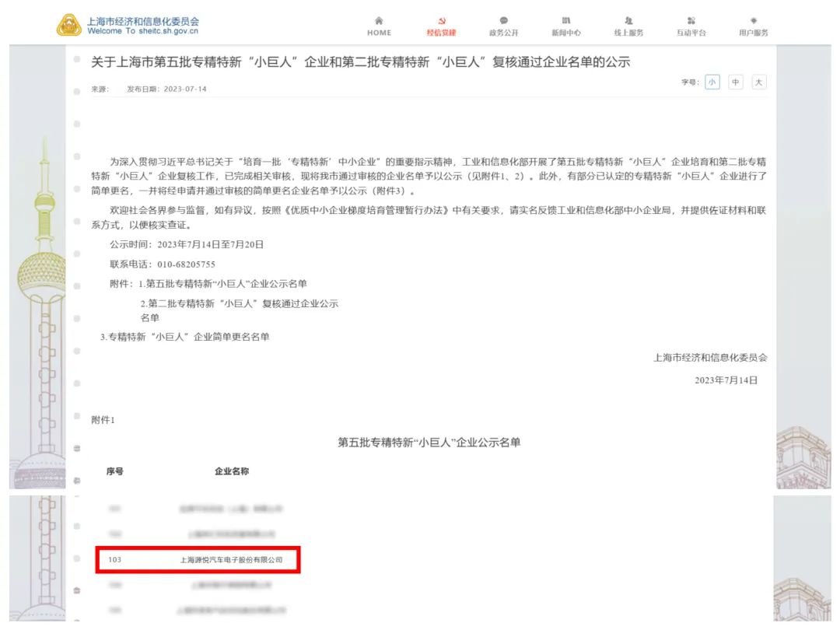
Task: Set font size to 中 (medium)
Action: pyautogui.click(x=736, y=82)
